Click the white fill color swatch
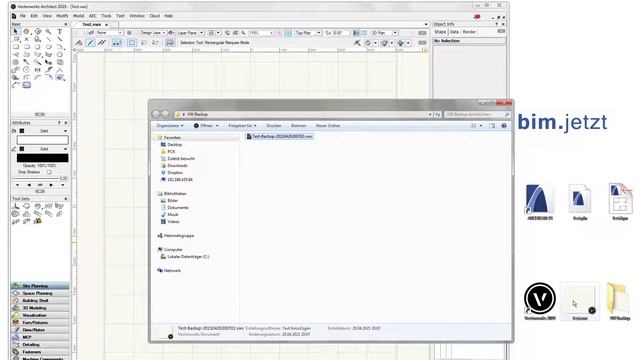The height and width of the screenshot is (360, 640). tap(42, 140)
